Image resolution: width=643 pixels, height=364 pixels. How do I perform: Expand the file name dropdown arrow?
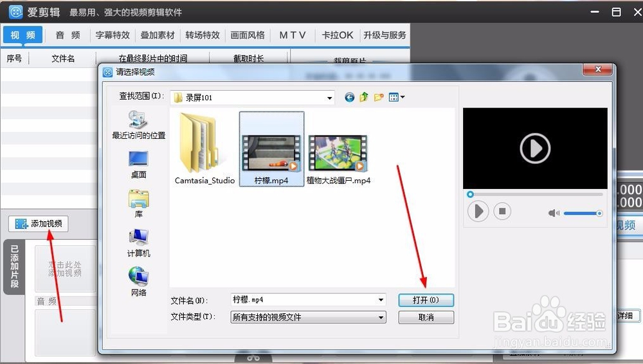(381, 300)
